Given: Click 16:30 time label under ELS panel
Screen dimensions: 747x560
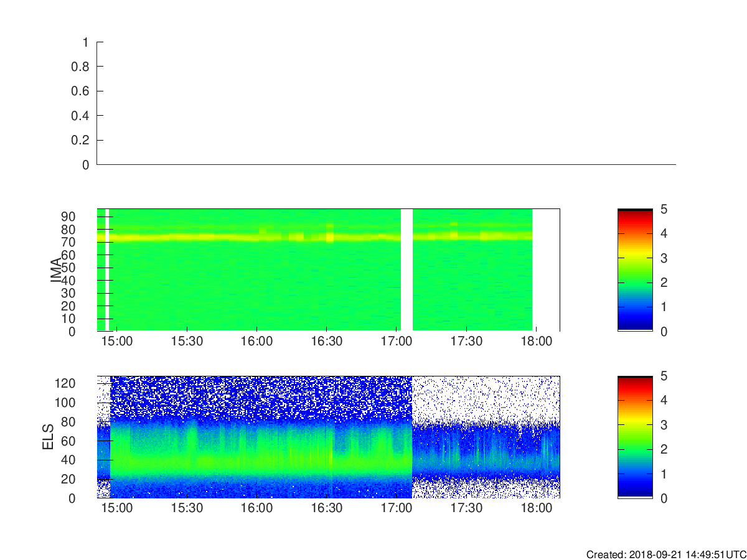Looking at the screenshot, I should point(327,508).
